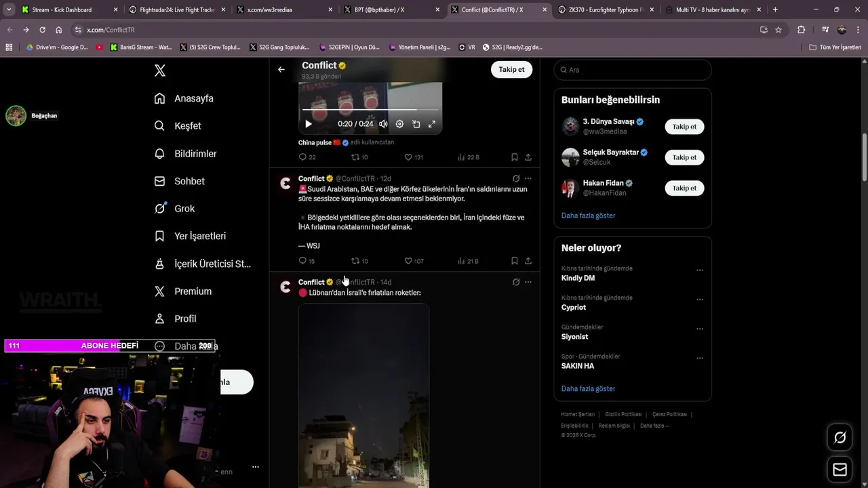Viewport: 868px width, 488px height.
Task: Open Kindly DM trend
Action: [578, 278]
